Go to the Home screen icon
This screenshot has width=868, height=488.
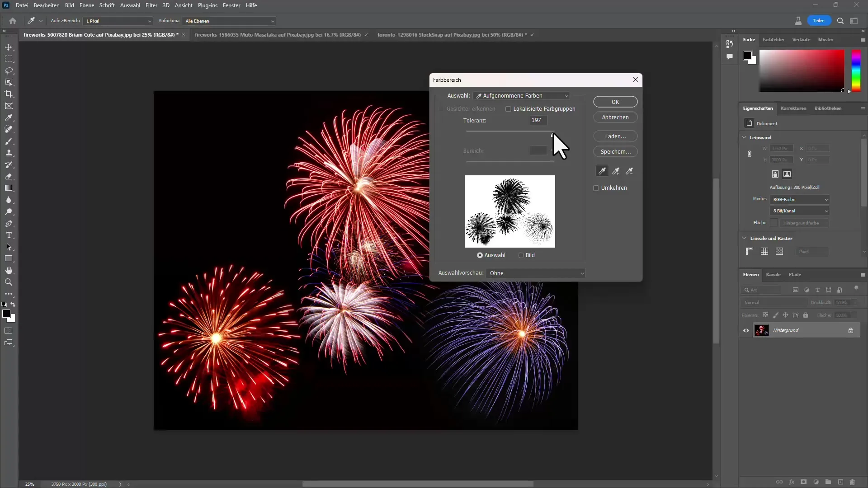13,21
